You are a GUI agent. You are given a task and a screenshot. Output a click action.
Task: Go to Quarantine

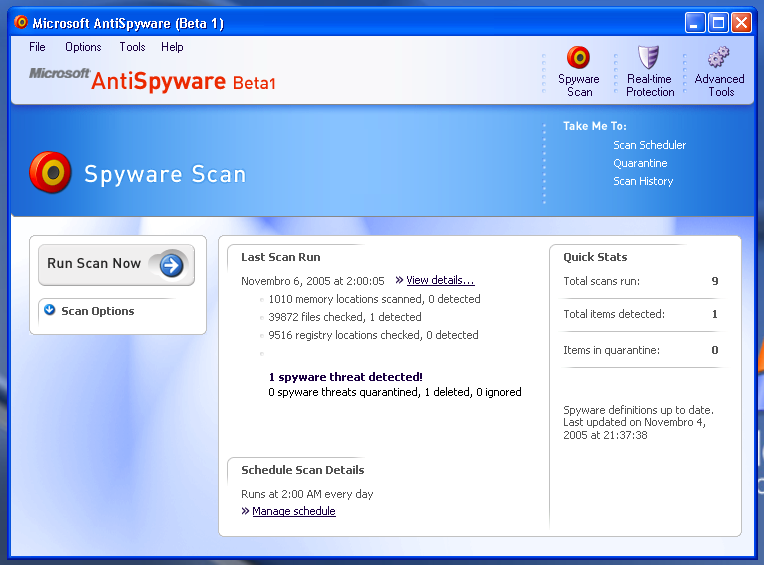click(x=640, y=163)
